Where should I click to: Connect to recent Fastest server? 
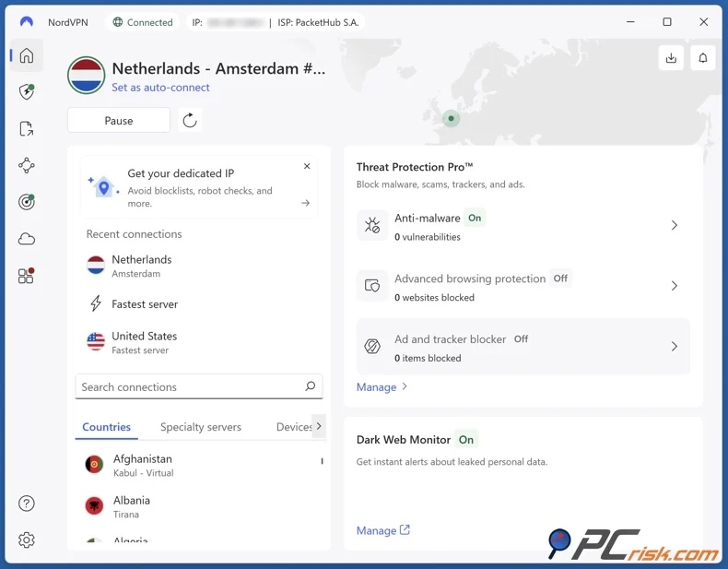tap(200, 303)
